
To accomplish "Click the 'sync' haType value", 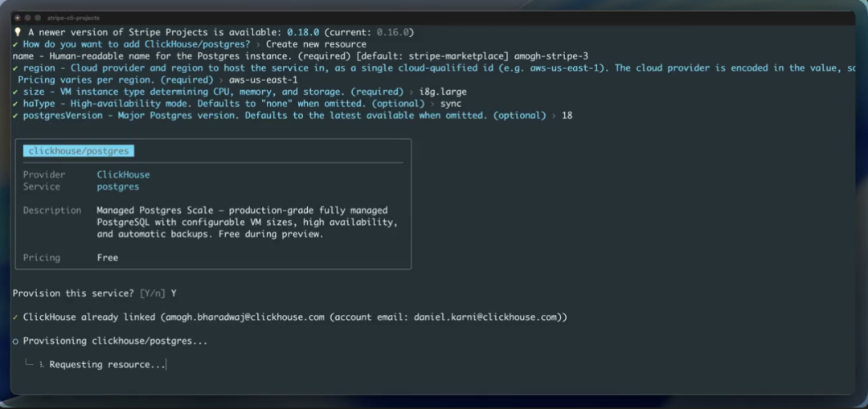I will pos(451,104).
